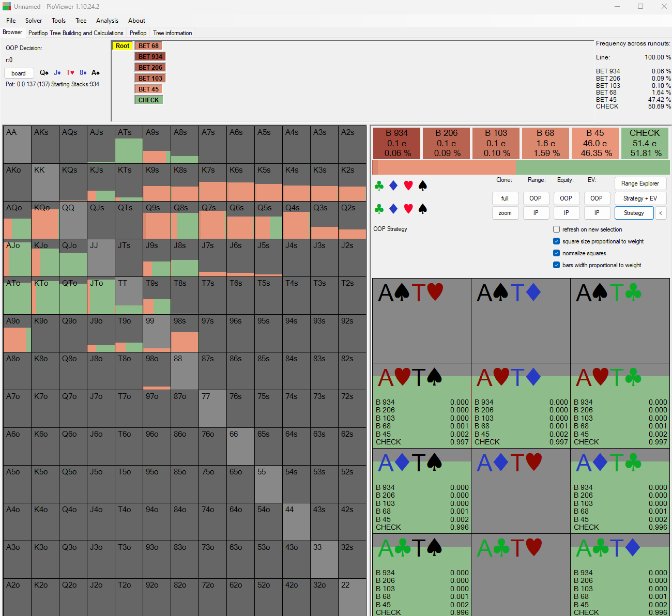Select the CHECK node in the tree
Viewport: 672px width, 616px height.
148,100
